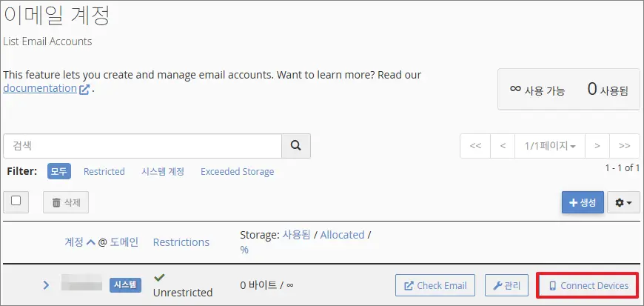Click the magnifying glass search button
The width and height of the screenshot is (644, 306).
tap(296, 146)
